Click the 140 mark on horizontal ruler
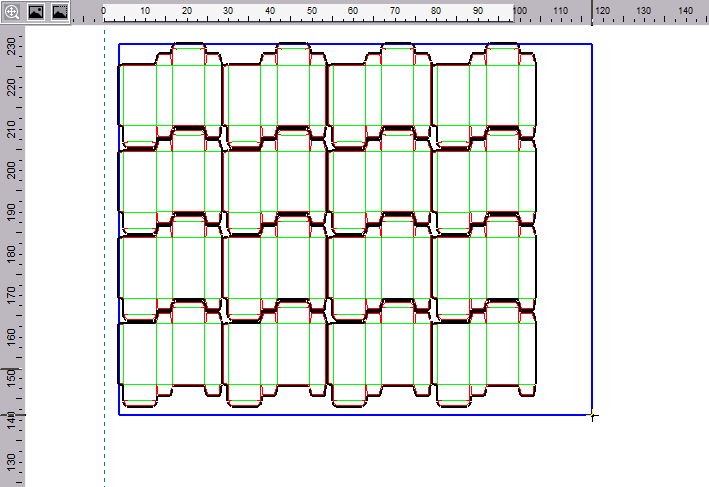Image resolution: width=709 pixels, height=487 pixels. pos(686,11)
